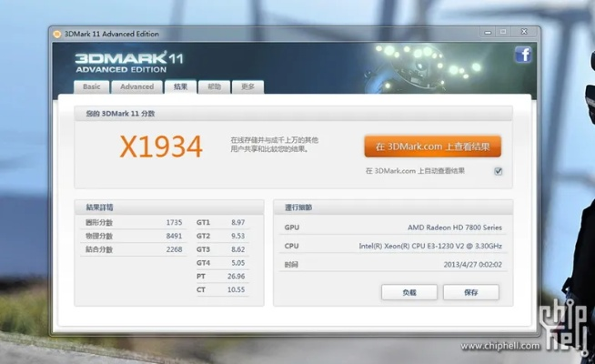This screenshot has width=595, height=364.
Task: Untick the auto-view results on 3DMark.com checkbox
Action: 499,171
